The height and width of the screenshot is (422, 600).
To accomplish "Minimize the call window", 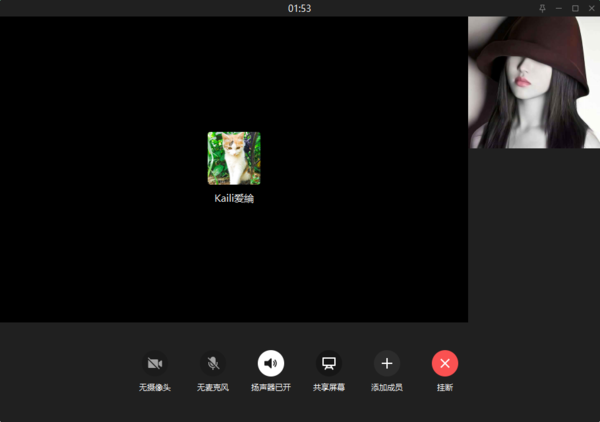I will pyautogui.click(x=559, y=8).
